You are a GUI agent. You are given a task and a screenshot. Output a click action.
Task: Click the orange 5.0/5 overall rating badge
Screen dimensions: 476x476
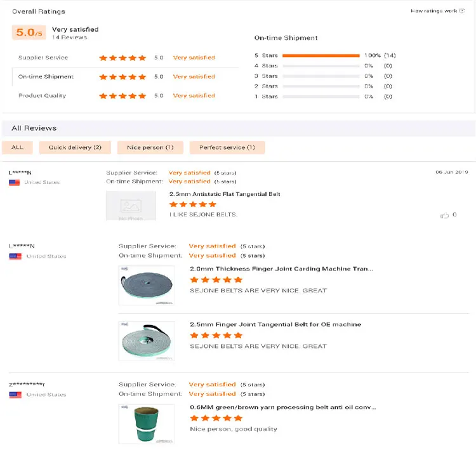tap(30, 33)
